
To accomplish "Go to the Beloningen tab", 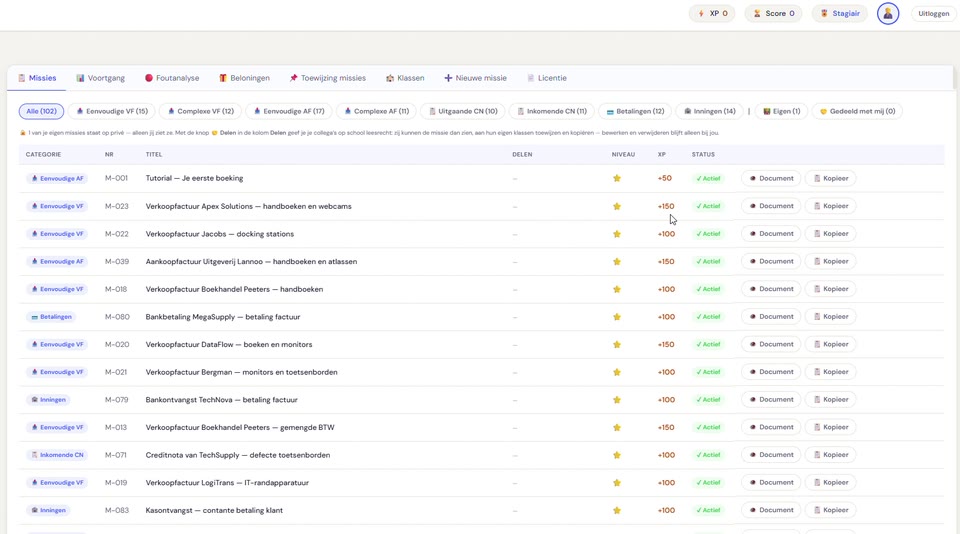I will pyautogui.click(x=244, y=78).
